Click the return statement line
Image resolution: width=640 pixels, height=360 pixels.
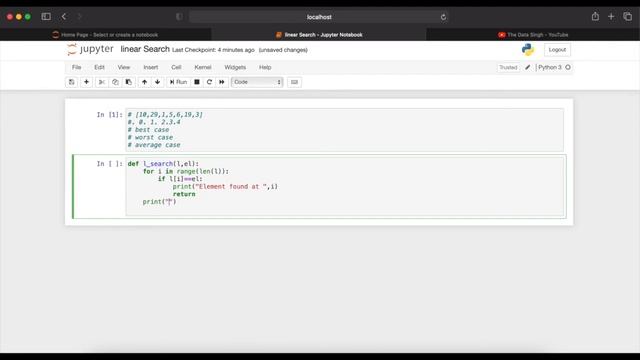pyautogui.click(x=184, y=194)
